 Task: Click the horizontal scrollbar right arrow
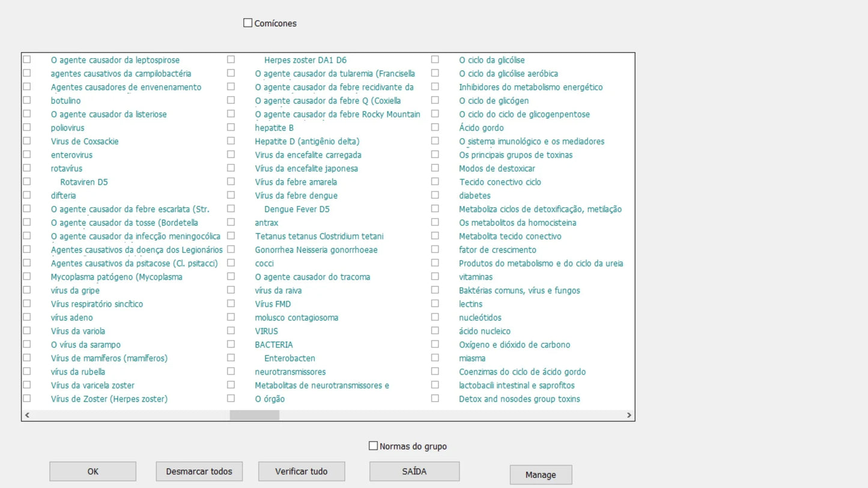pos(629,415)
